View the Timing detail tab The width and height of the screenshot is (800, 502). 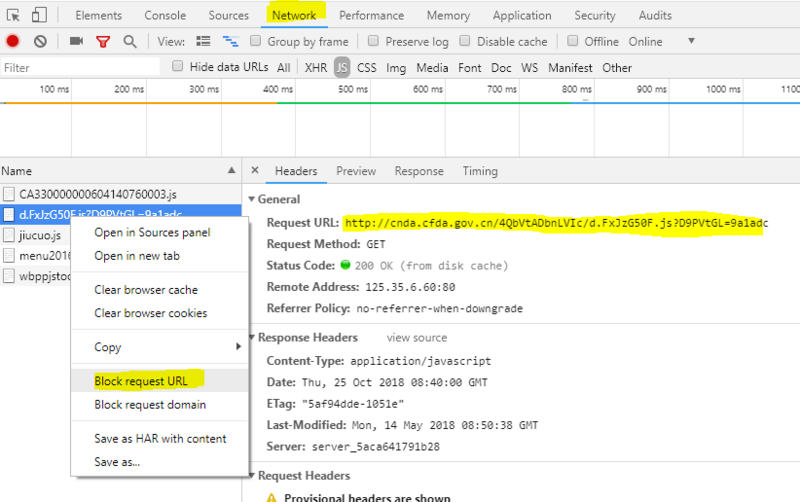point(480,171)
